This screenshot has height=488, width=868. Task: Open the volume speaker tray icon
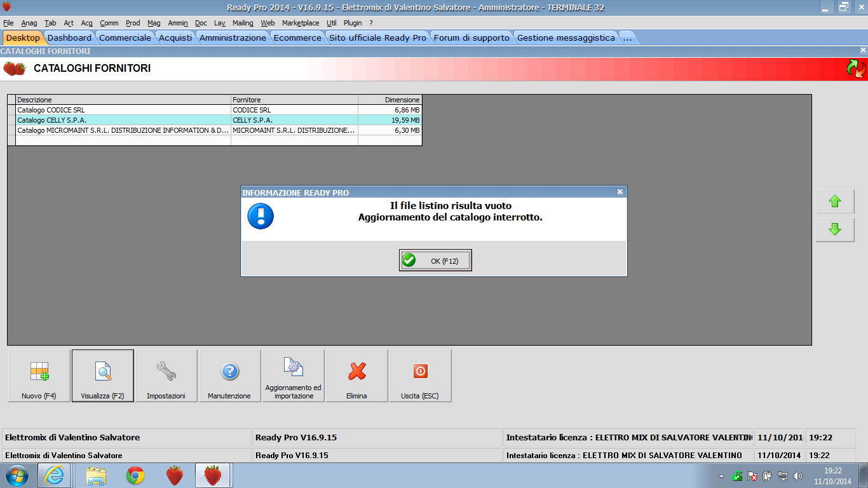[x=798, y=476]
